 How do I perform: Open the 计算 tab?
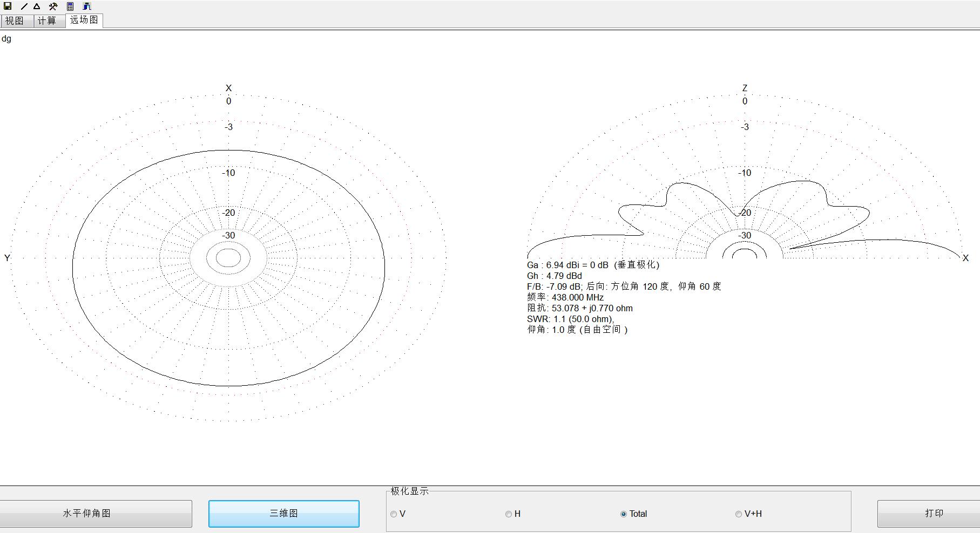pos(48,20)
